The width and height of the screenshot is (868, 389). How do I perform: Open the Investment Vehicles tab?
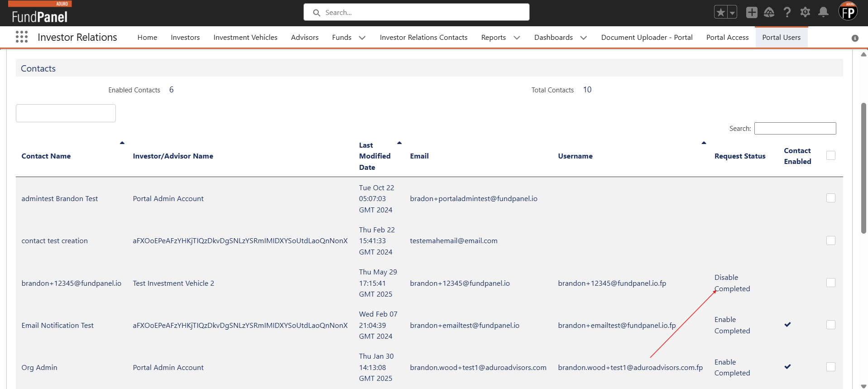click(245, 37)
